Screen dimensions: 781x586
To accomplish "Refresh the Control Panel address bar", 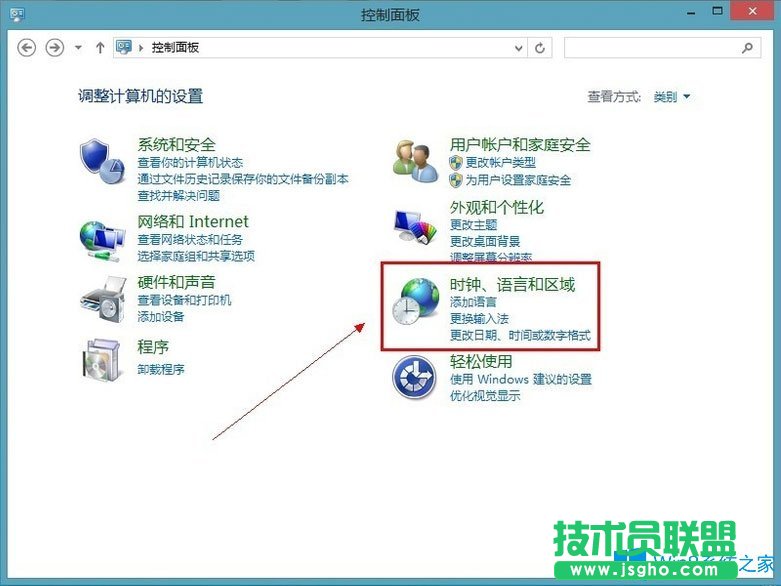I will click(540, 48).
